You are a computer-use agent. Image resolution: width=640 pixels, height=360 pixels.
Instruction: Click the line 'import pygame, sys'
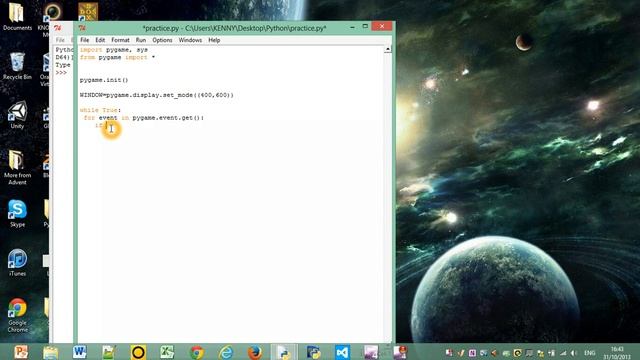(113, 50)
